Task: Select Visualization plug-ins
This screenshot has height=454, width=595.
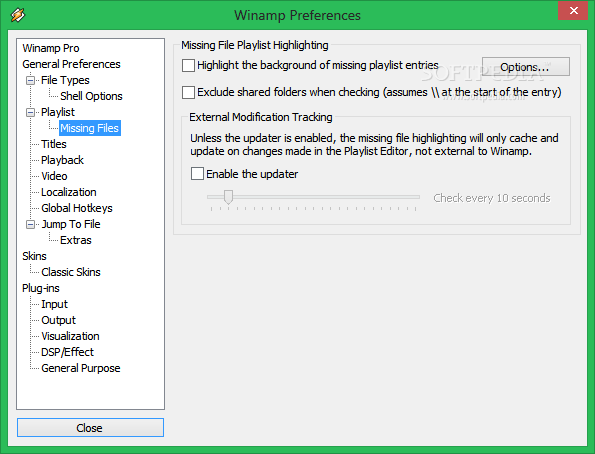Action: (x=71, y=336)
